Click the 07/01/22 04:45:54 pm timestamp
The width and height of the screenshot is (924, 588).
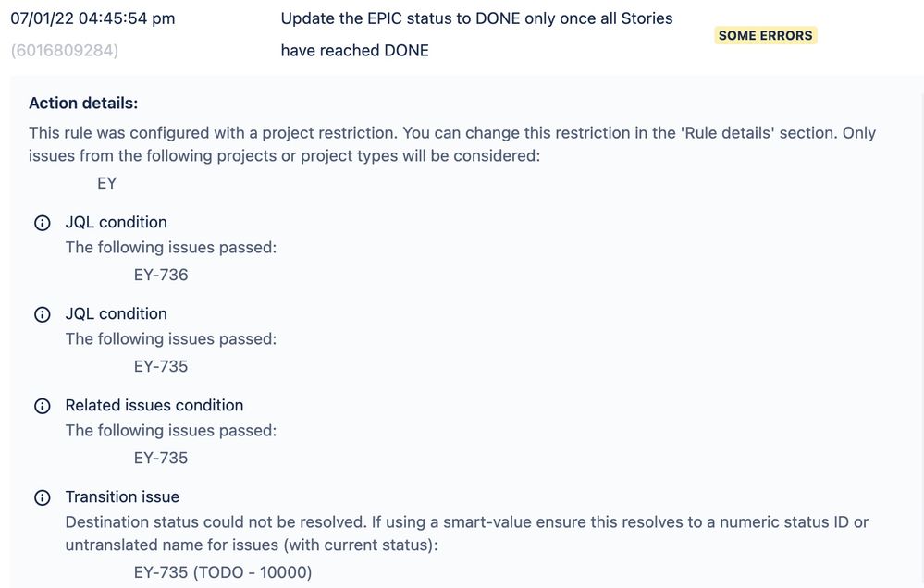[92, 18]
